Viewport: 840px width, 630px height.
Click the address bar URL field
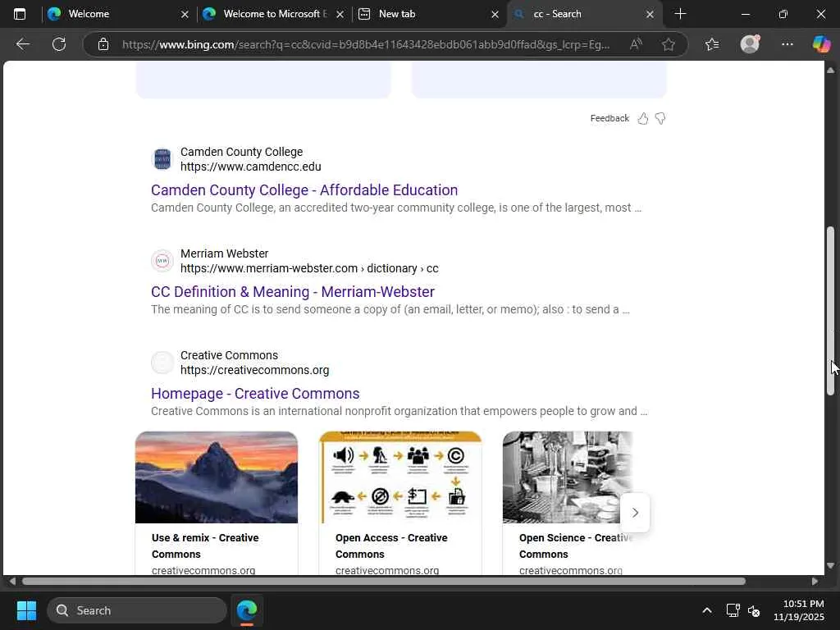pos(366,44)
